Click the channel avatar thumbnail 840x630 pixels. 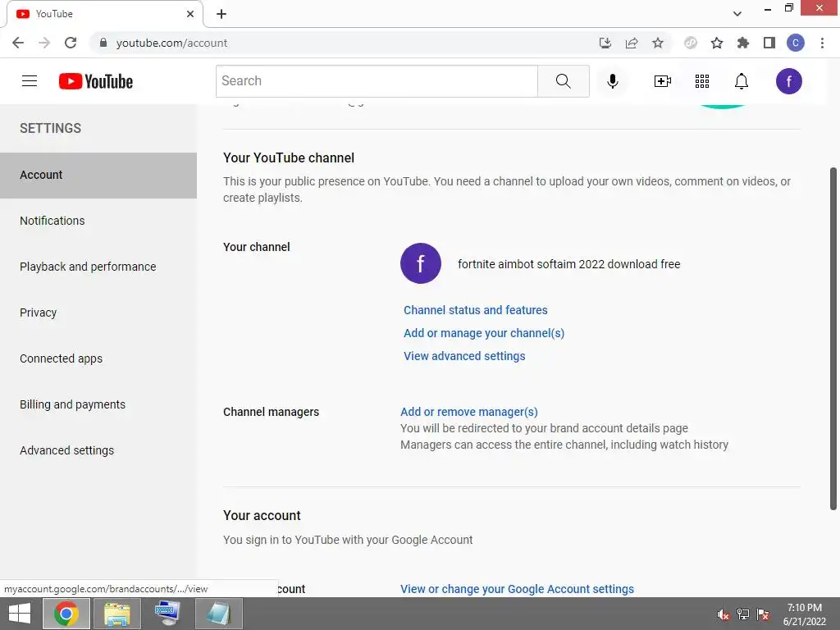point(421,263)
